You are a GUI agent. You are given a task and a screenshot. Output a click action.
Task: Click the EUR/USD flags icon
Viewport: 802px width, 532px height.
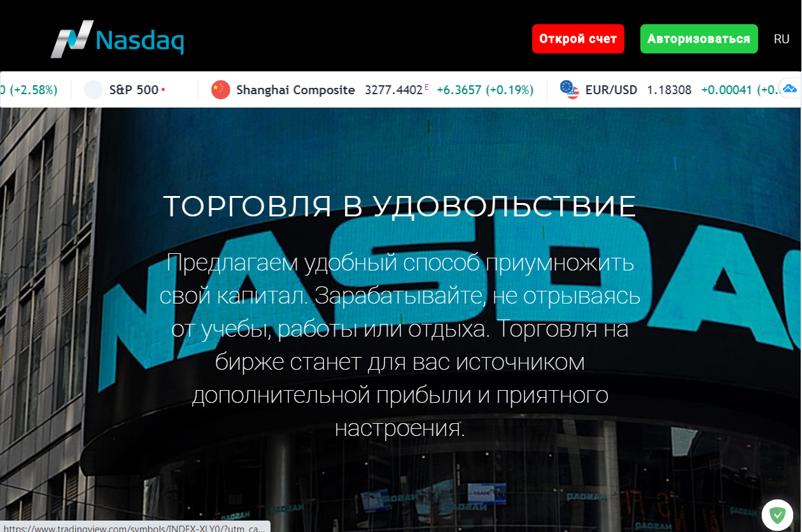[569, 90]
